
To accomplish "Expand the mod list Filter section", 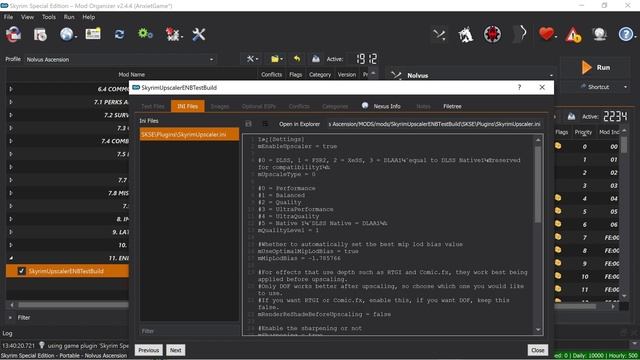I will [11, 318].
